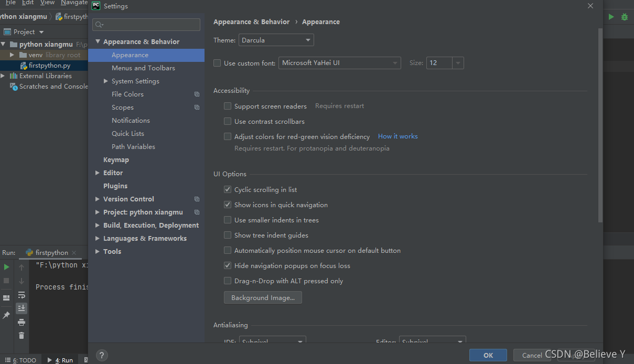Click the Pin Tab icon in Run panel
The image size is (634, 364).
[x=6, y=315]
